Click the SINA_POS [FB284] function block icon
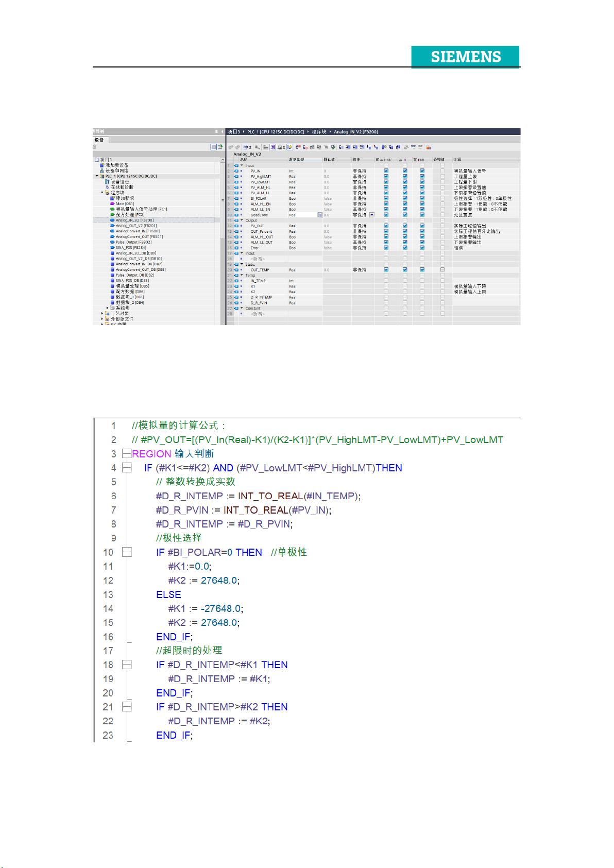This screenshot has height=868, width=614. click(112, 248)
